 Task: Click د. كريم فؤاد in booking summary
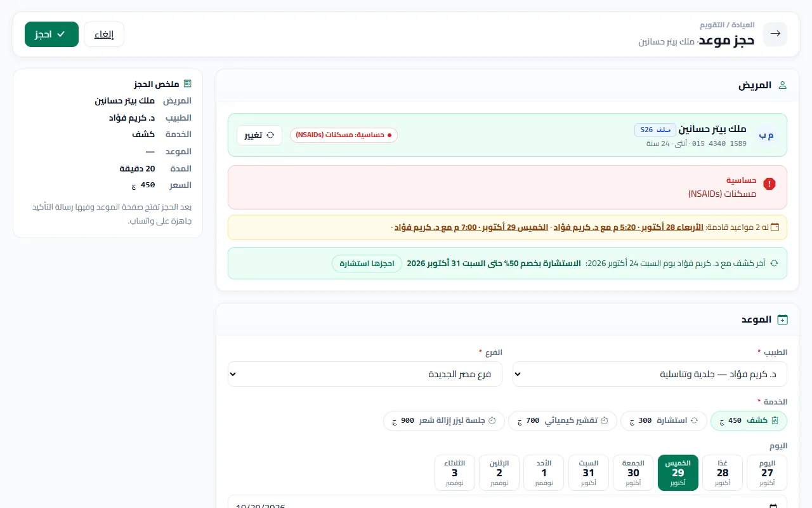pos(132,117)
